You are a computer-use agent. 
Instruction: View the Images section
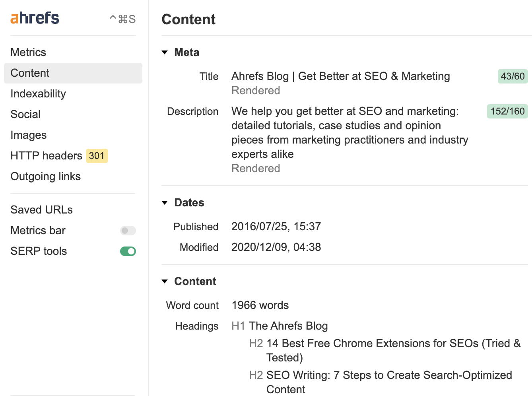[x=29, y=135]
